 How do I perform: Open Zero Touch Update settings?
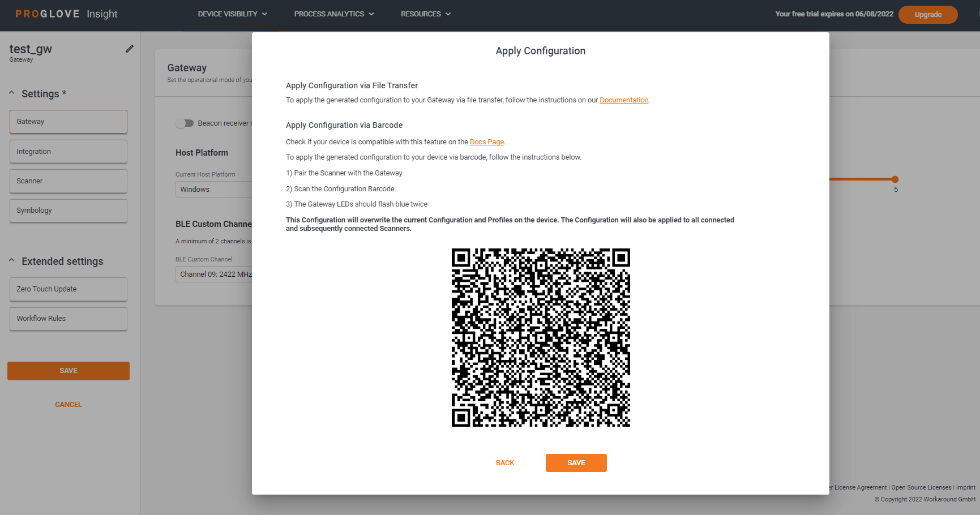click(x=69, y=289)
